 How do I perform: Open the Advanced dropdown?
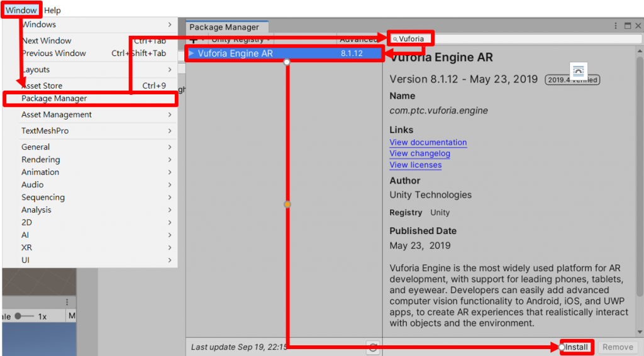pyautogui.click(x=358, y=40)
